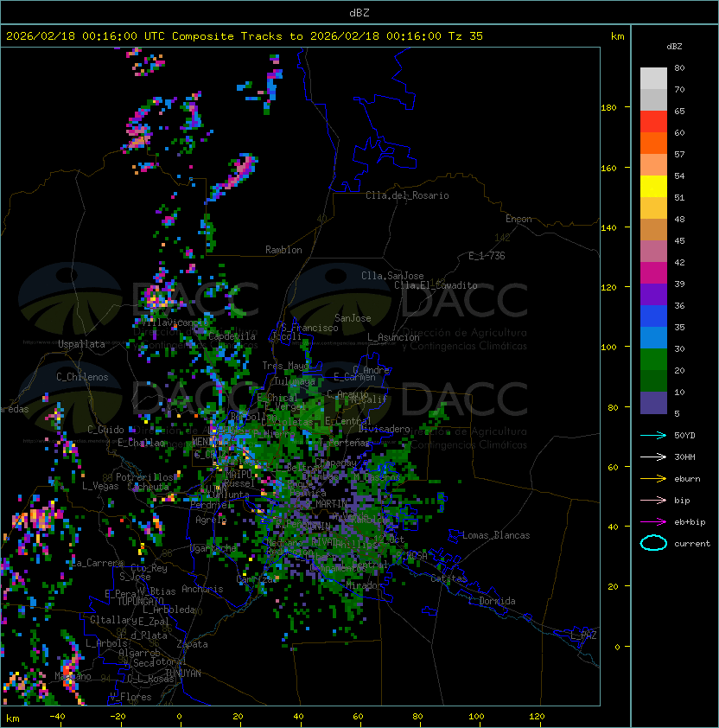
Task: Click the Zapata location label
Action: 192,644
